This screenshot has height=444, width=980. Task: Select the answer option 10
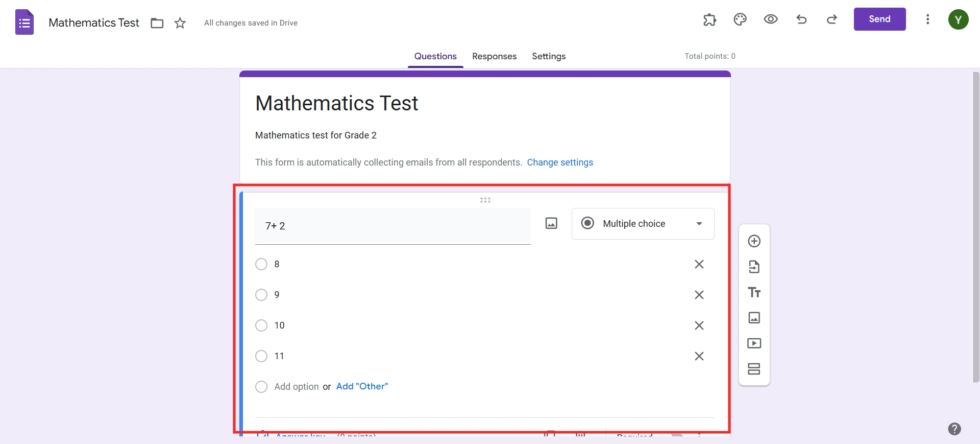261,325
